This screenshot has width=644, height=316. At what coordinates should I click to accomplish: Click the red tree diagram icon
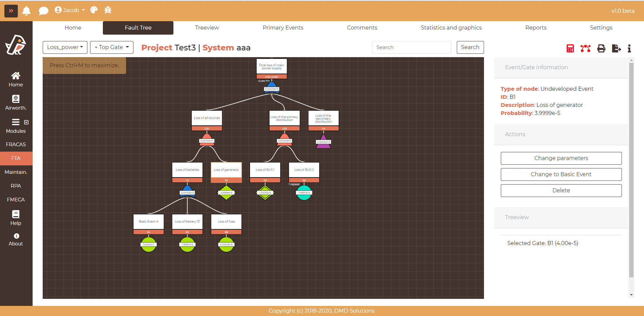coord(585,48)
